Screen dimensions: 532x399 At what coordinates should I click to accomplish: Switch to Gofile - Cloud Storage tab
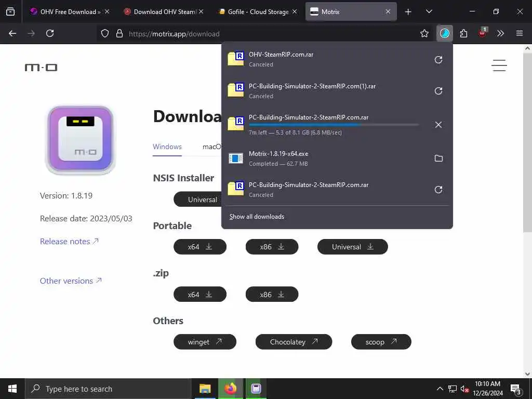[258, 12]
